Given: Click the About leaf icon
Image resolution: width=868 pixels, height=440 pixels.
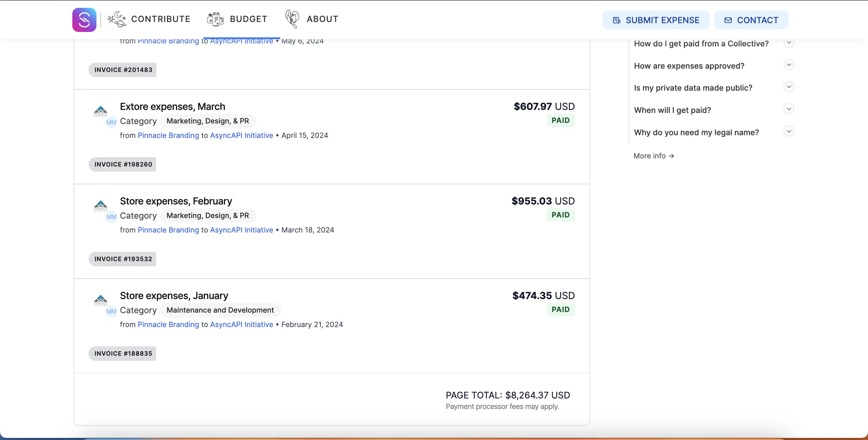Looking at the screenshot, I should pos(292,19).
